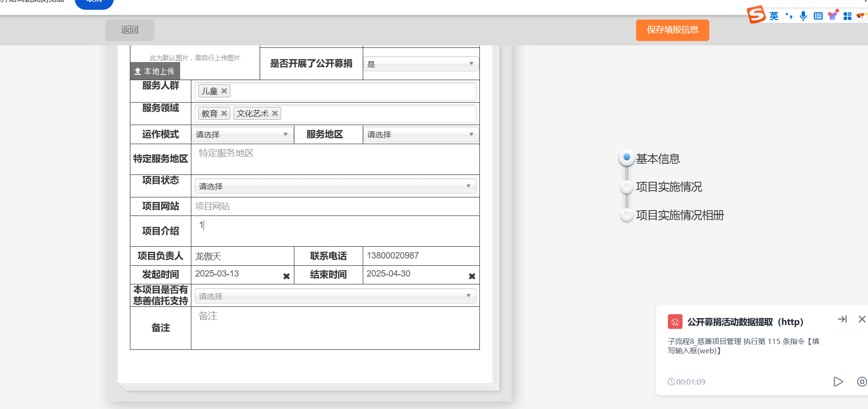Clear the 结束时间 date 2025-04-30
The height and width of the screenshot is (409, 868).
pyautogui.click(x=472, y=276)
